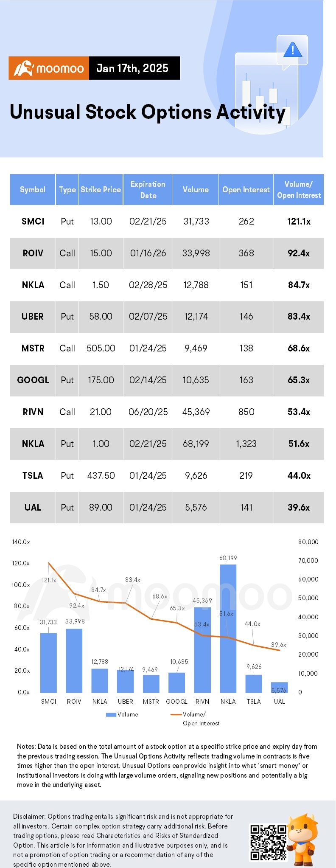Click the moomoo logo icon

[23, 68]
